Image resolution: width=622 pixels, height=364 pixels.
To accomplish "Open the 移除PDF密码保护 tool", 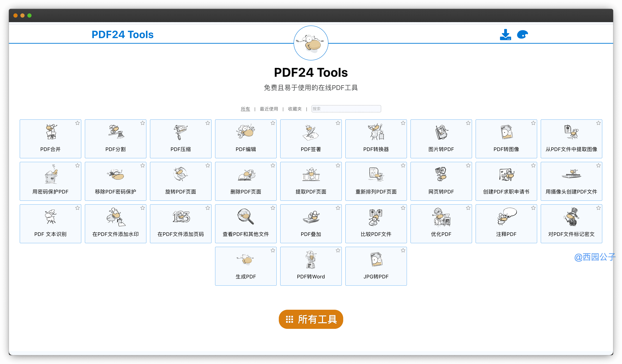I will [115, 181].
